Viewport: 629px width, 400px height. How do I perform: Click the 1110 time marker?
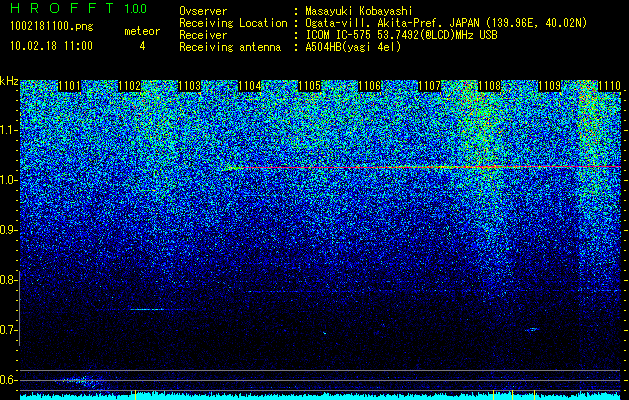click(609, 86)
